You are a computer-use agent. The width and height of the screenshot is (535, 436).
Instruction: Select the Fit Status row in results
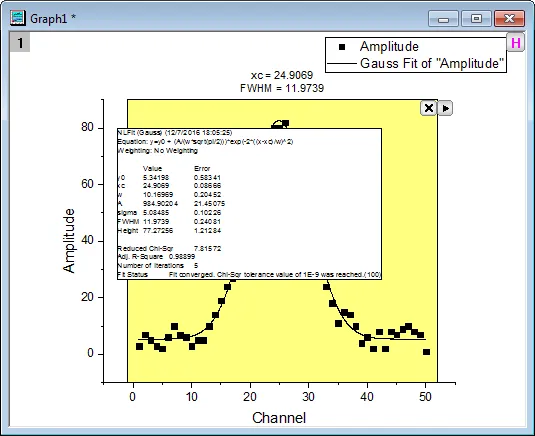[249, 275]
